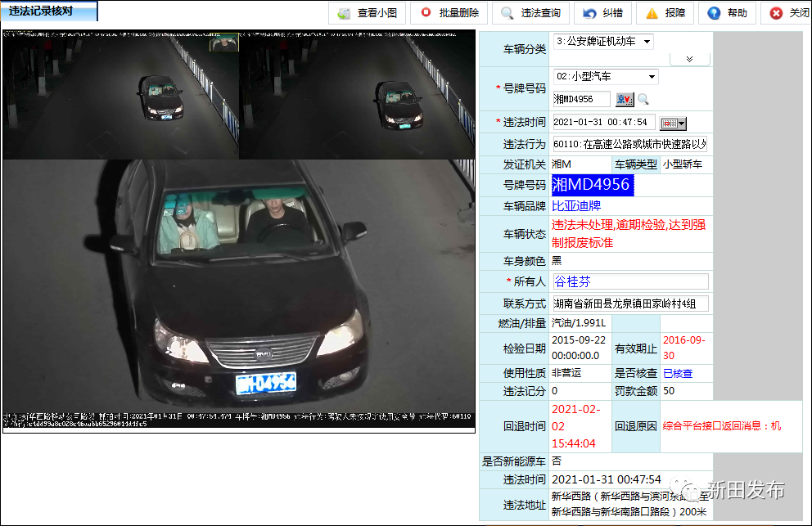Open 违法查询 from the toolbar
This screenshot has width=812, height=526.
[530, 13]
